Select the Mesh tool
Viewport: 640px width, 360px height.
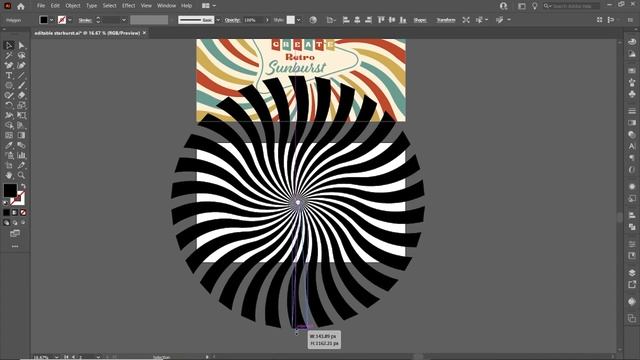pyautogui.click(x=9, y=135)
